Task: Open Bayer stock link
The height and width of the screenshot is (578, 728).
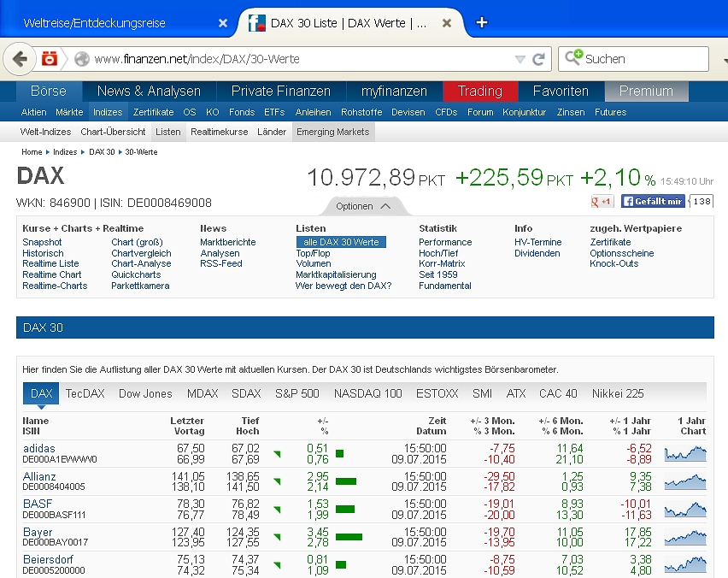Action: [x=38, y=532]
